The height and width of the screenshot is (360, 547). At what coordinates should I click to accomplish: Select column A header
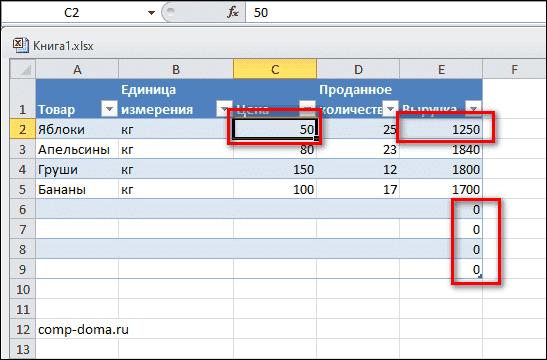77,69
